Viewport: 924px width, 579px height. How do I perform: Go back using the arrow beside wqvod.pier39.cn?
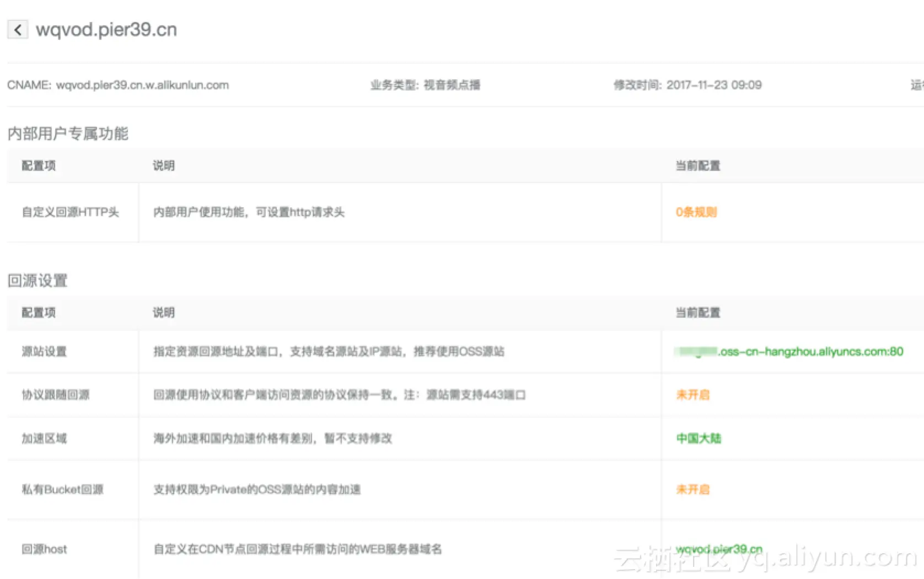(18, 29)
